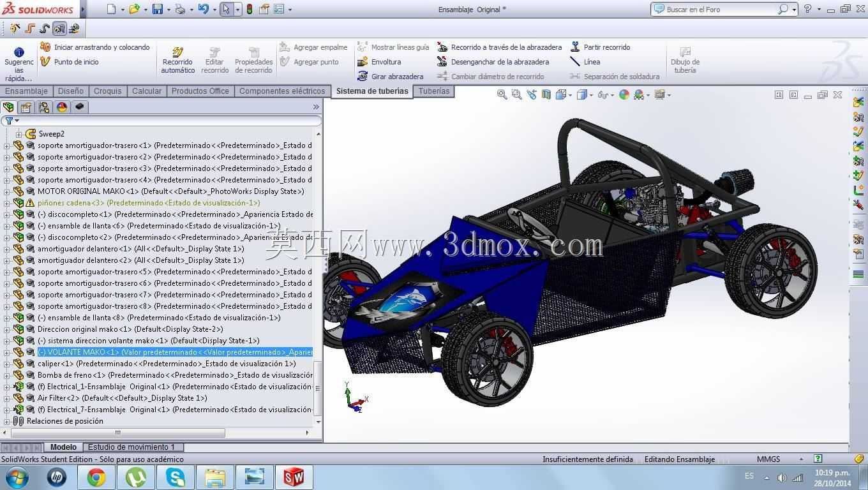Image resolution: width=868 pixels, height=490 pixels.
Task: Click the Previous View icon
Action: pyautogui.click(x=531, y=94)
